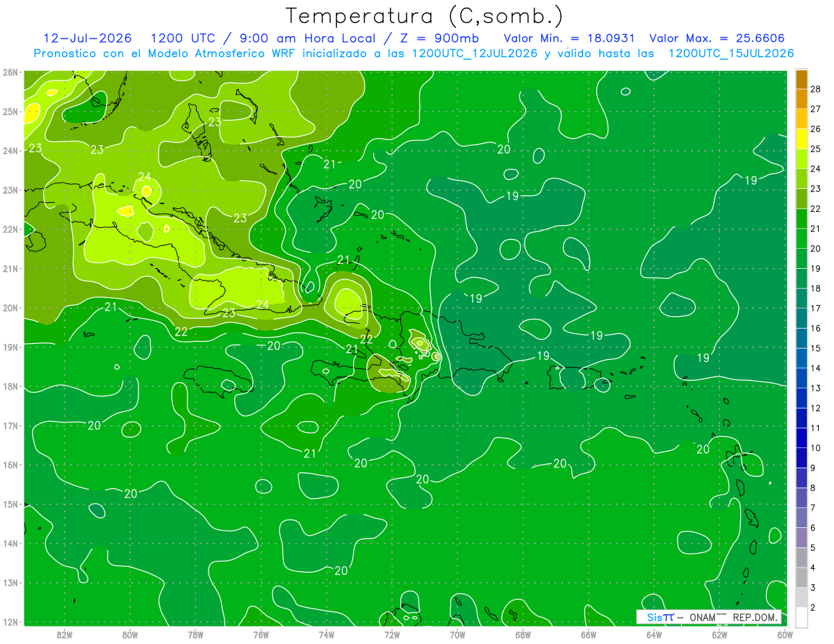
Task: Click the color scale label '5'
Action: 813,547
